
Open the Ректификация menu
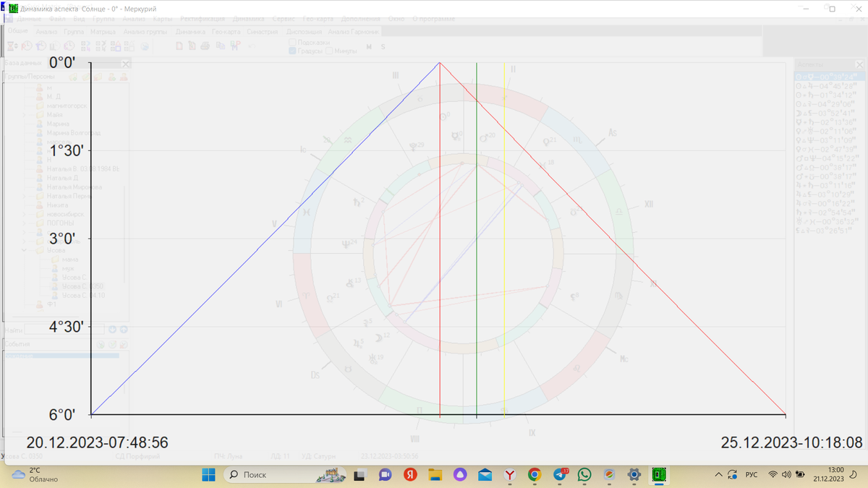[203, 19]
